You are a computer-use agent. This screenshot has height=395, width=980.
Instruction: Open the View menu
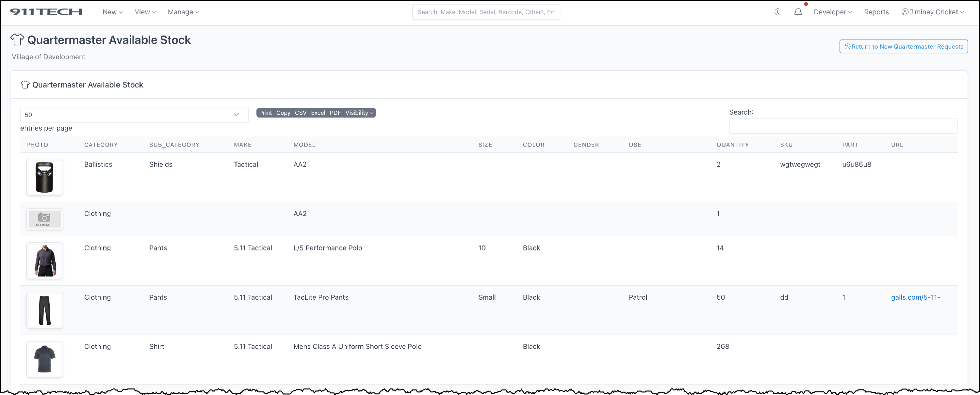tap(145, 12)
